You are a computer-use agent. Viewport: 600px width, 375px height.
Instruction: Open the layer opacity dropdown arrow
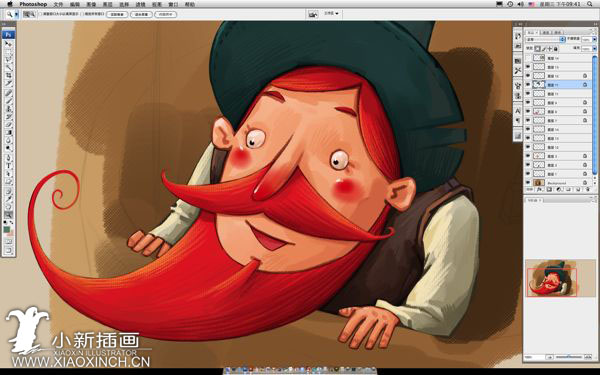(x=594, y=39)
